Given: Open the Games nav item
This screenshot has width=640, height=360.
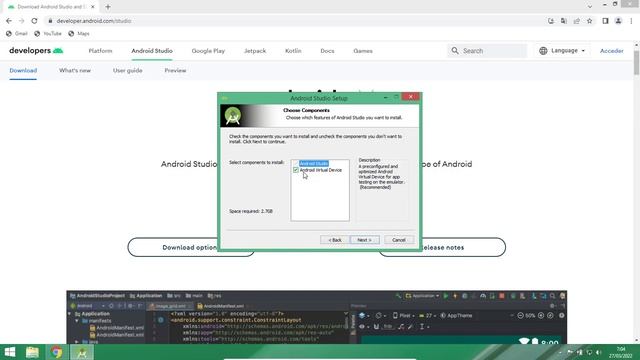Looking at the screenshot, I should click(363, 51).
